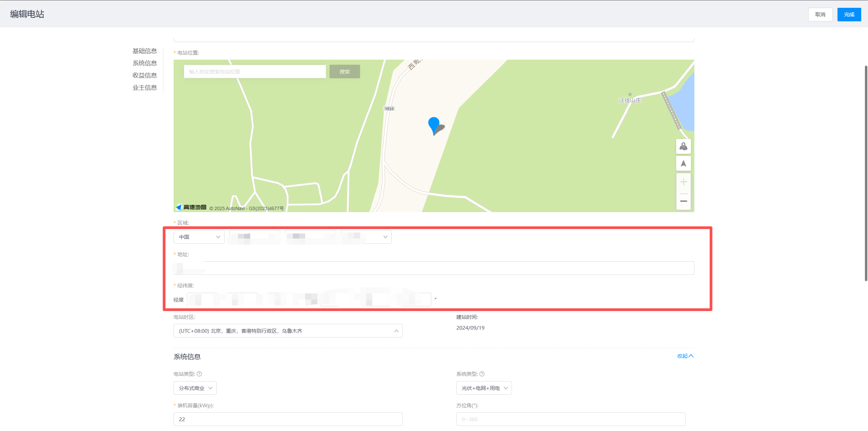Open the 中国 country dropdown
The image size is (868, 431).
(x=199, y=237)
